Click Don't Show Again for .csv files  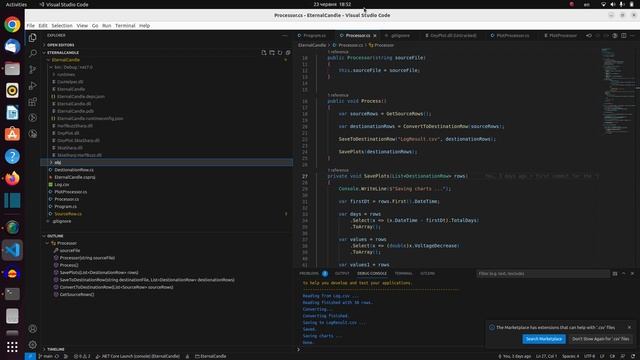point(600,339)
